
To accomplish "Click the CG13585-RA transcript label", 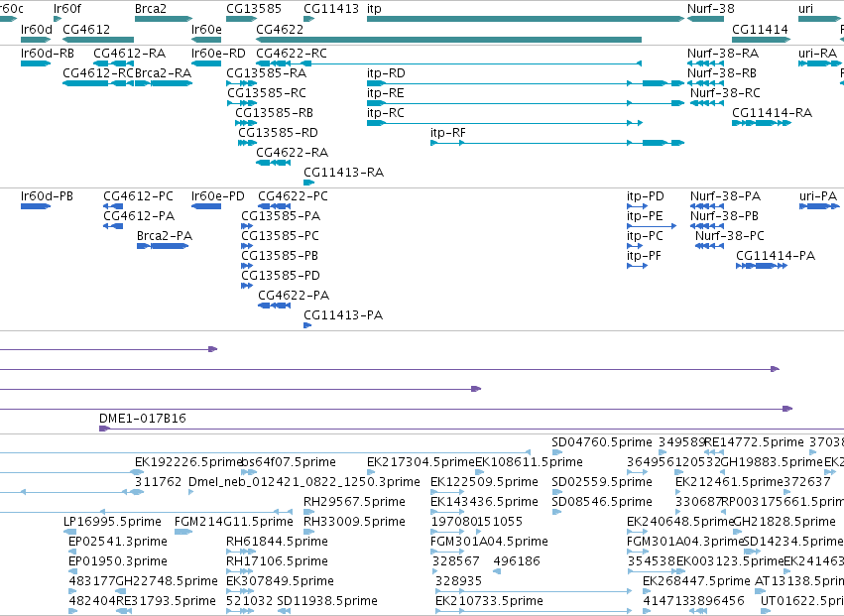I will click(267, 73).
